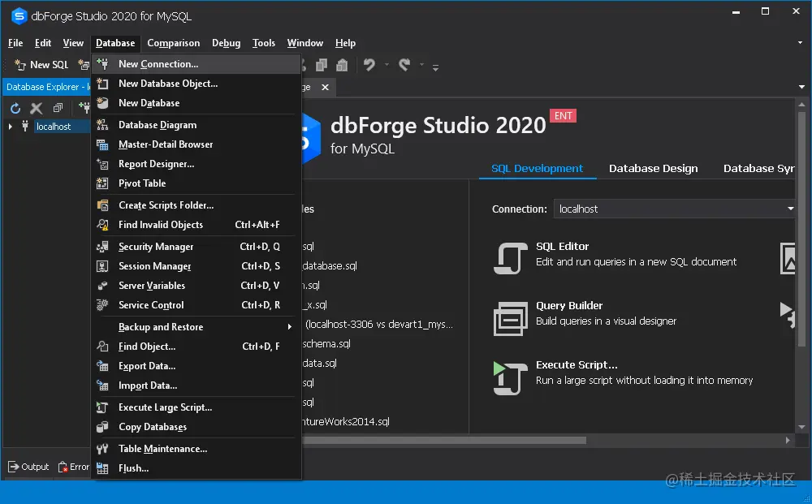Click the horizontal scrollbar on start page
The width and height of the screenshot is (812, 504).
pyautogui.click(x=444, y=441)
